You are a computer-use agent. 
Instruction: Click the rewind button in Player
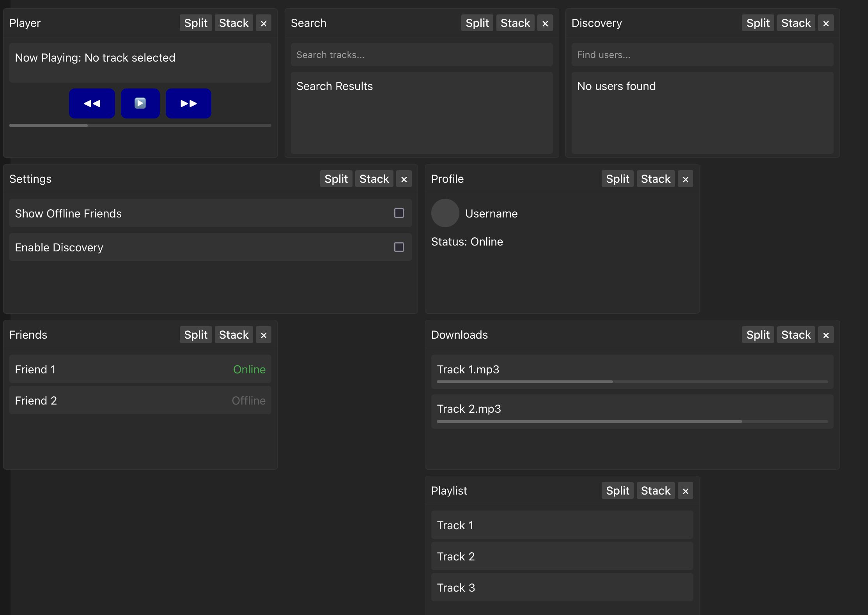point(92,103)
